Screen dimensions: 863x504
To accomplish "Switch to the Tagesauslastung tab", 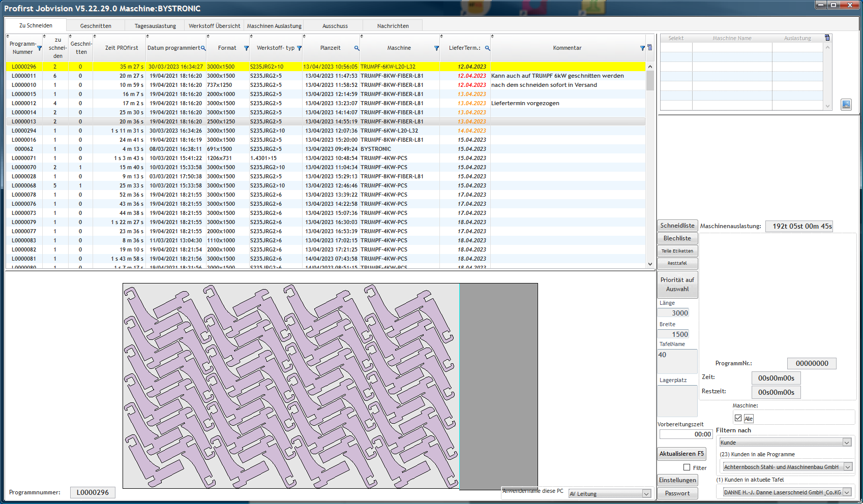I will 155,26.
